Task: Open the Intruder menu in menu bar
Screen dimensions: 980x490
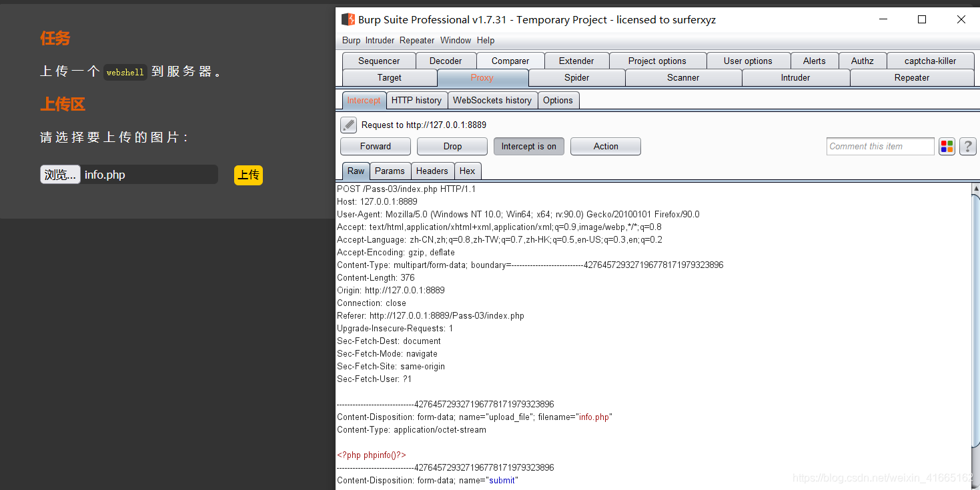Action: (380, 41)
